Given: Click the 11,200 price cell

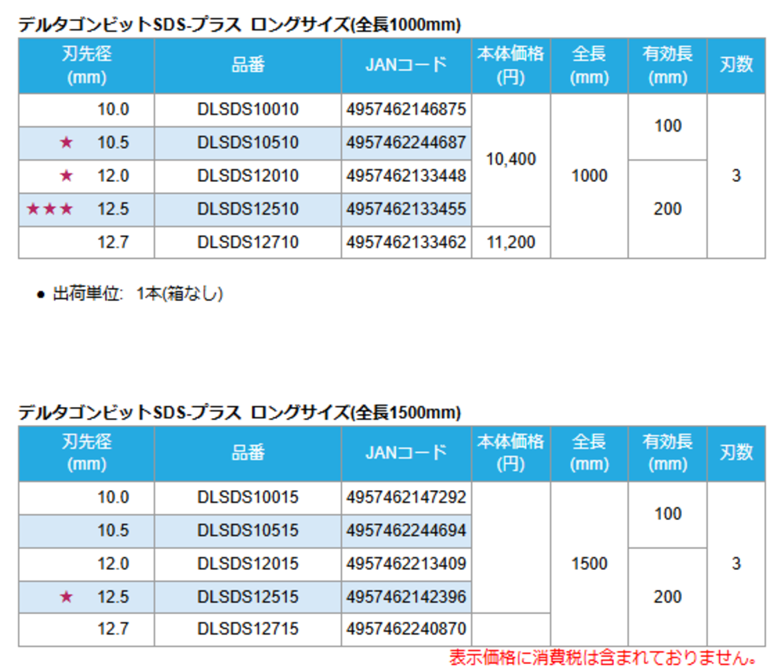Looking at the screenshot, I should click(511, 242).
